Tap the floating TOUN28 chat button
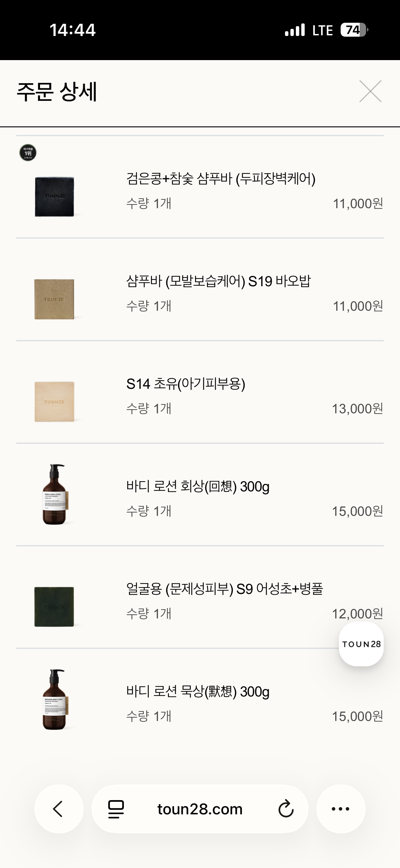Screen dimensions: 400x868 tap(361, 644)
